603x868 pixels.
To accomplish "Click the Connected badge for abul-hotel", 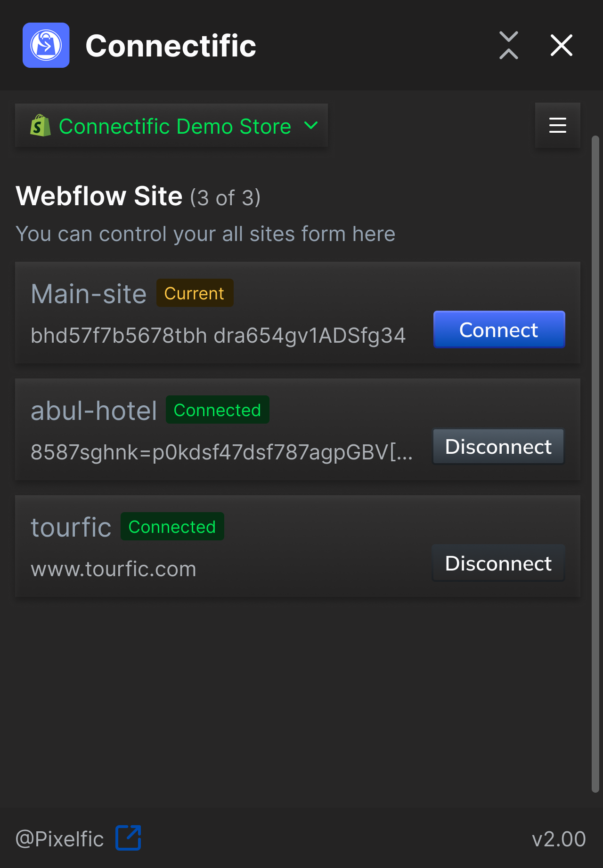I will [217, 410].
